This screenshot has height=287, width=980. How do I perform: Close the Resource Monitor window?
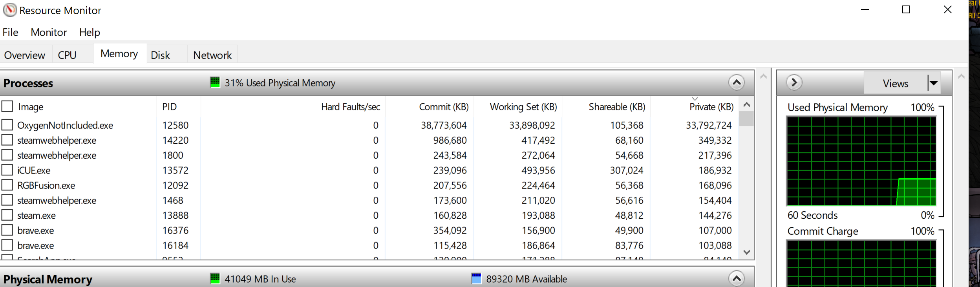point(948,9)
